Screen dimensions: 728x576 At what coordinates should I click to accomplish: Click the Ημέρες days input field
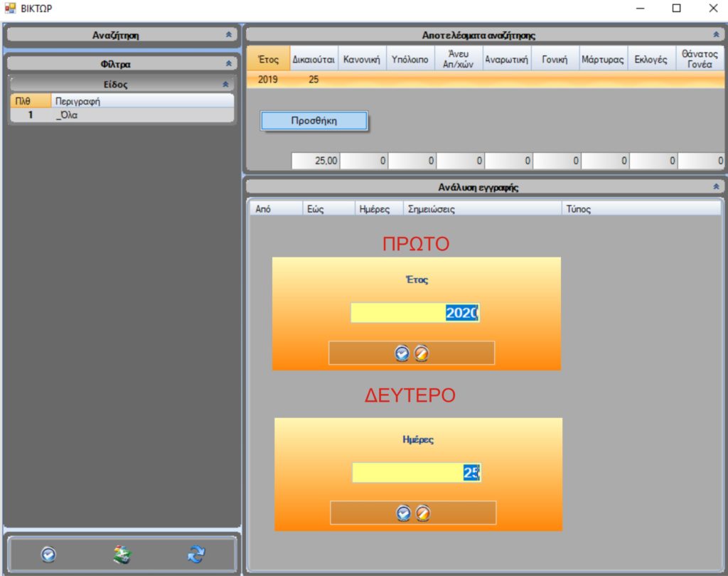coord(416,473)
